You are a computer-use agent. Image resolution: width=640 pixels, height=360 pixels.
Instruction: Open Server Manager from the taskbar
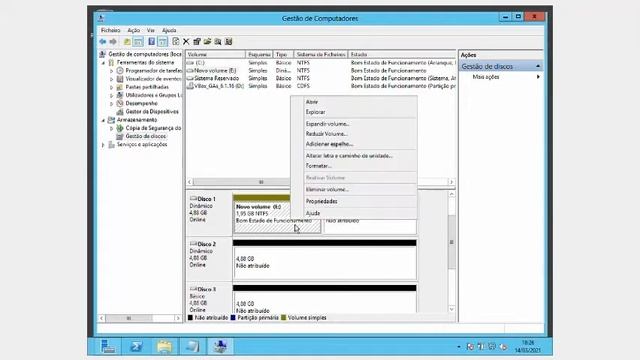click(108, 346)
